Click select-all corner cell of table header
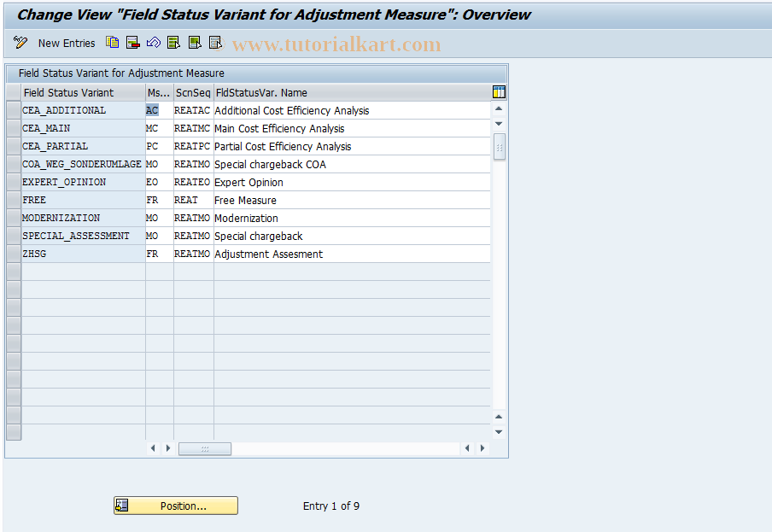The image size is (772, 532). coord(14,92)
